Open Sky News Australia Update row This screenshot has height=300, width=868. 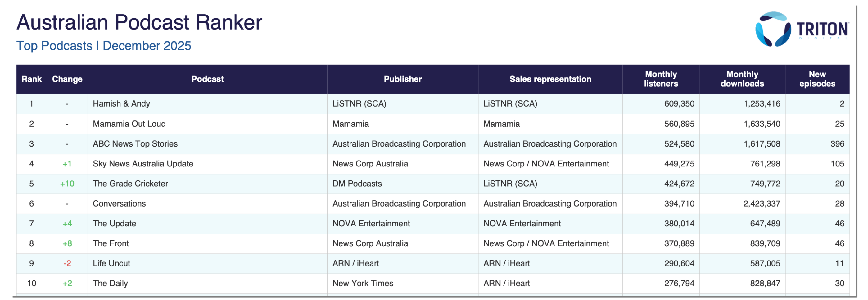pyautogui.click(x=143, y=164)
